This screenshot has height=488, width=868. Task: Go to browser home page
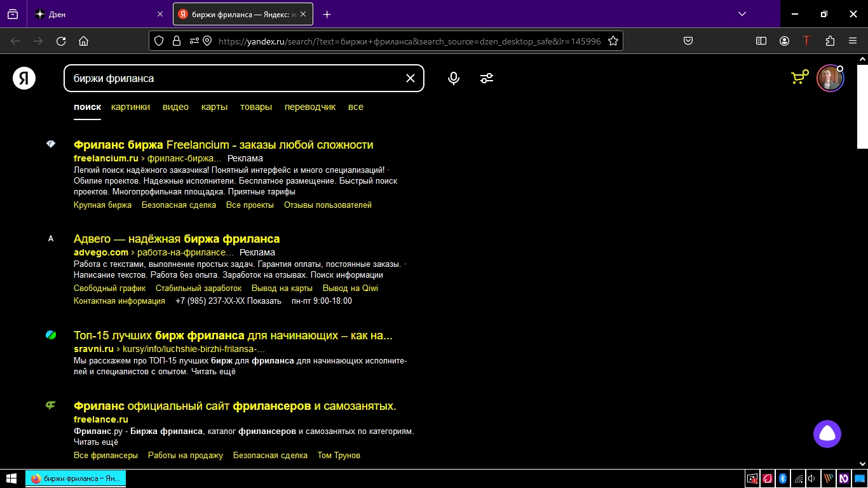click(83, 41)
